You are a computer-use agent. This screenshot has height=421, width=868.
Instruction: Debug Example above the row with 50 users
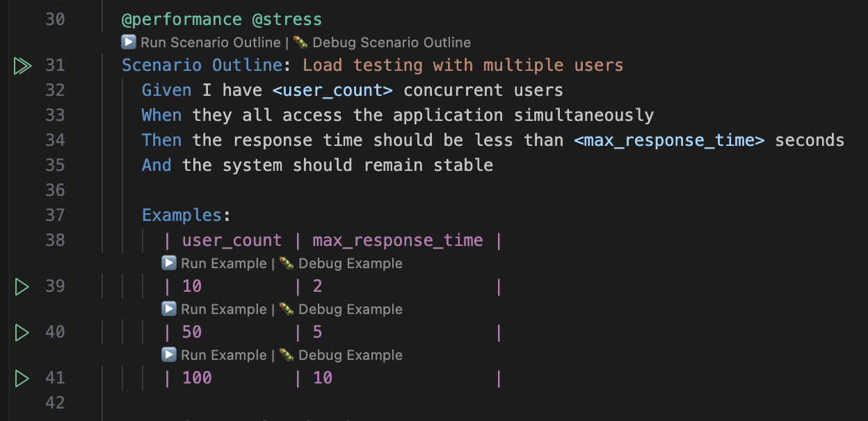tap(341, 309)
